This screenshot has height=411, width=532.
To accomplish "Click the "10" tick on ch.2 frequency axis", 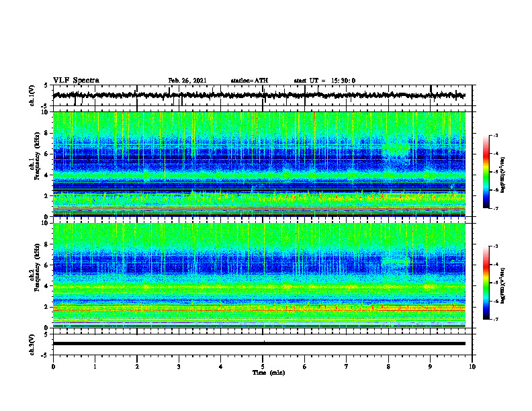I will coord(45,223).
